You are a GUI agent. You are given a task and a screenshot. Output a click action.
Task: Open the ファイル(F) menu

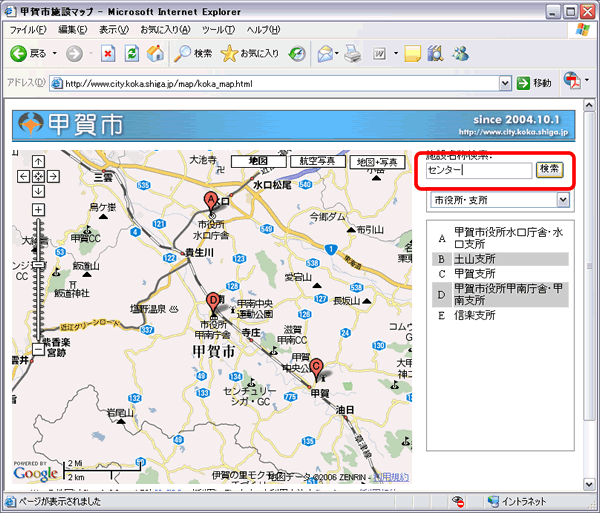(x=28, y=30)
